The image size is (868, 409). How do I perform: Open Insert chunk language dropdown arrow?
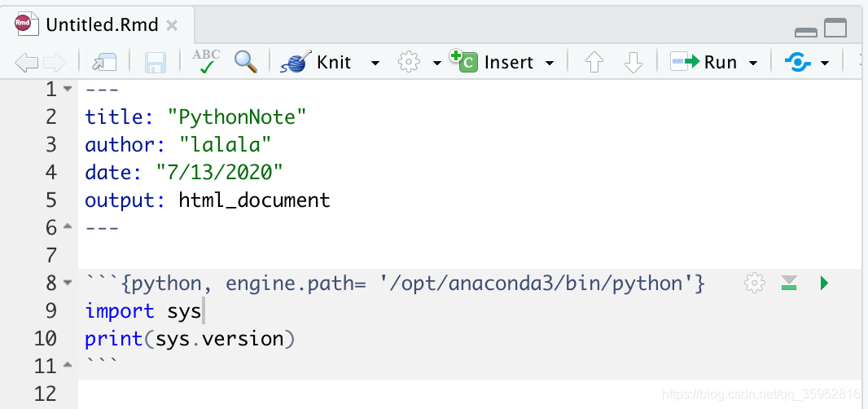point(549,64)
